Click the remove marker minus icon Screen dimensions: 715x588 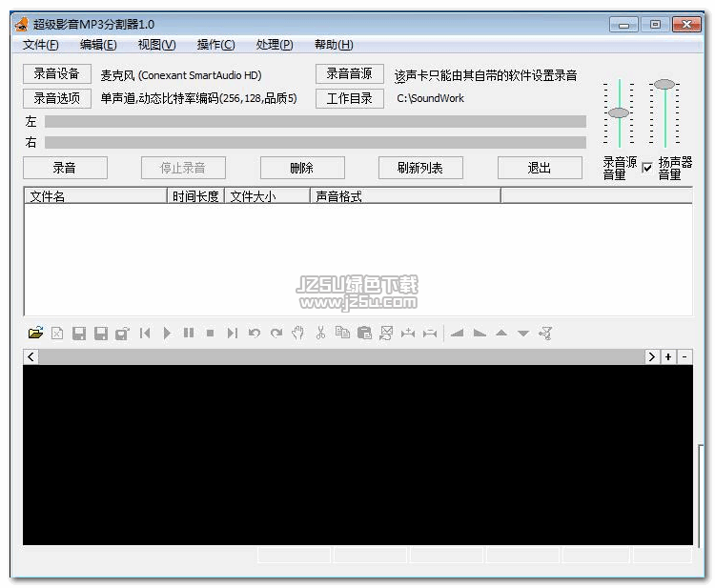point(430,334)
